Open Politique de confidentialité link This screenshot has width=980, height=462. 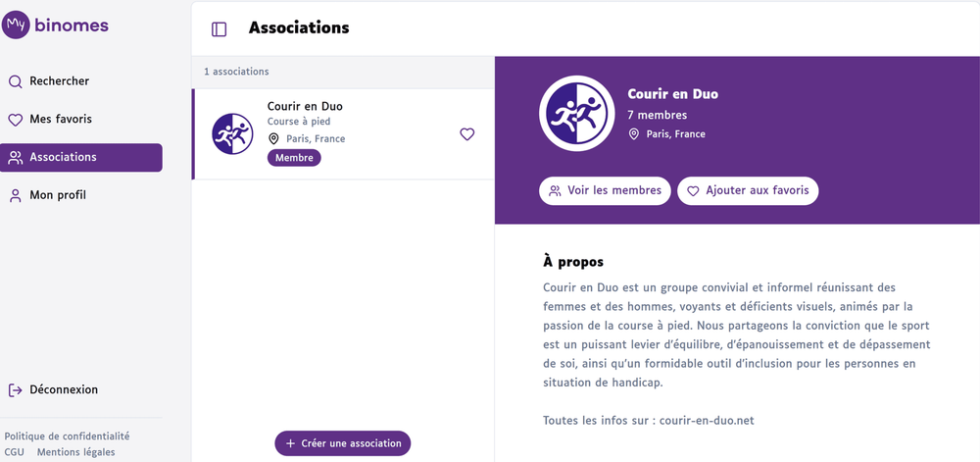(67, 436)
